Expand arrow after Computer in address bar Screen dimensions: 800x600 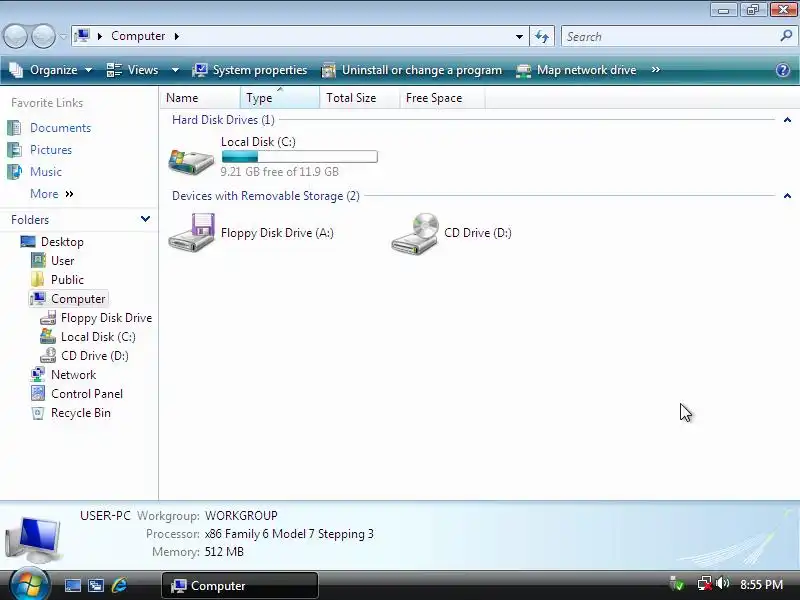pyautogui.click(x=177, y=36)
